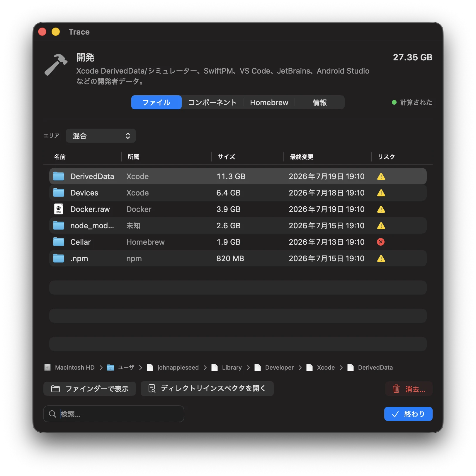Switch to the 情報 tab
Image resolution: width=476 pixels, height=476 pixels.
(x=319, y=102)
